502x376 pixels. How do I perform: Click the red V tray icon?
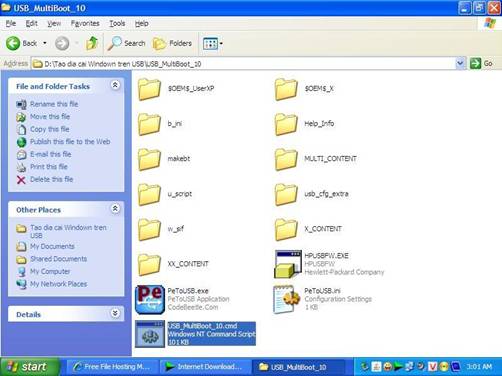pos(432,367)
